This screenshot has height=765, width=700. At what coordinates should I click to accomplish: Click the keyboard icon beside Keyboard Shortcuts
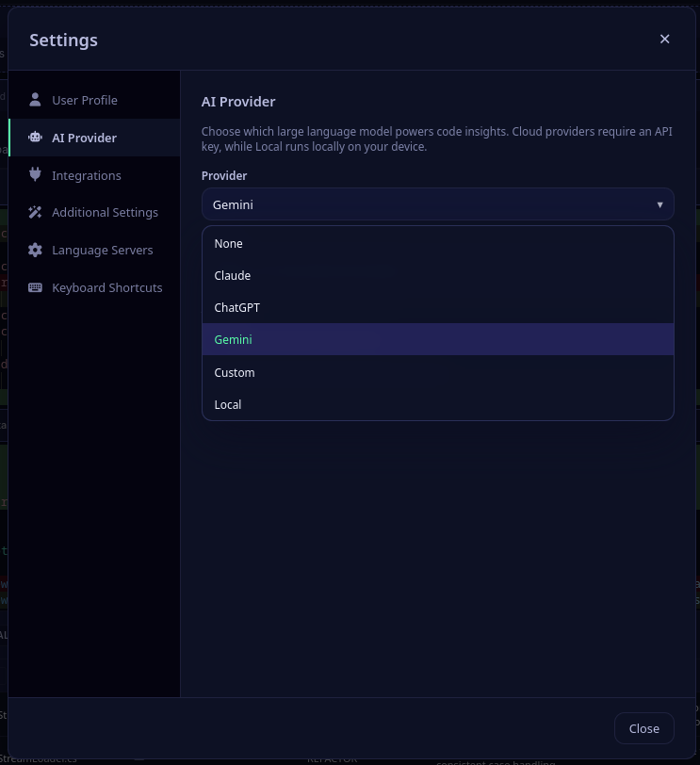click(x=35, y=287)
